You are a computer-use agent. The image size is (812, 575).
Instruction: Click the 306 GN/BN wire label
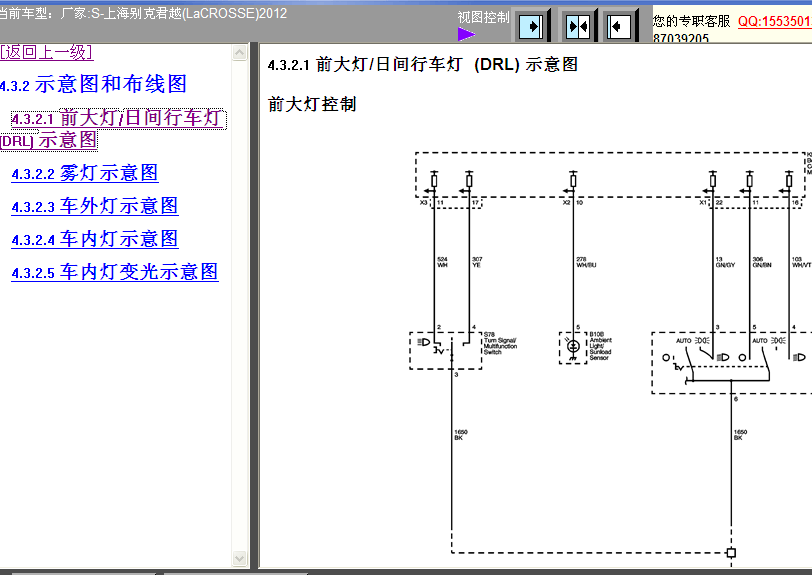pyautogui.click(x=762, y=262)
